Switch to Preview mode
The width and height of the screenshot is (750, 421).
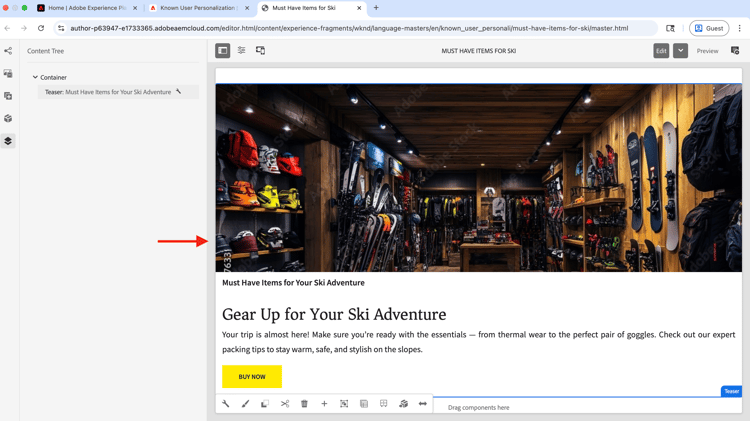pos(707,51)
